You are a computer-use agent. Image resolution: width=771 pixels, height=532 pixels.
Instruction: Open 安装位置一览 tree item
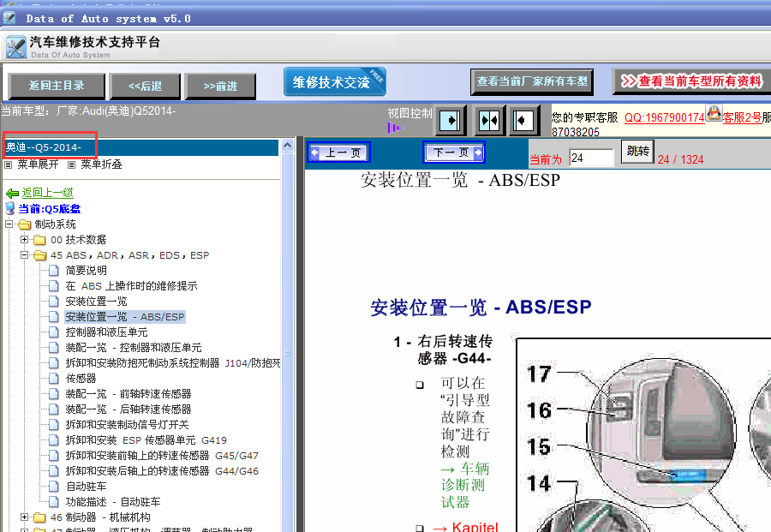click(x=96, y=302)
